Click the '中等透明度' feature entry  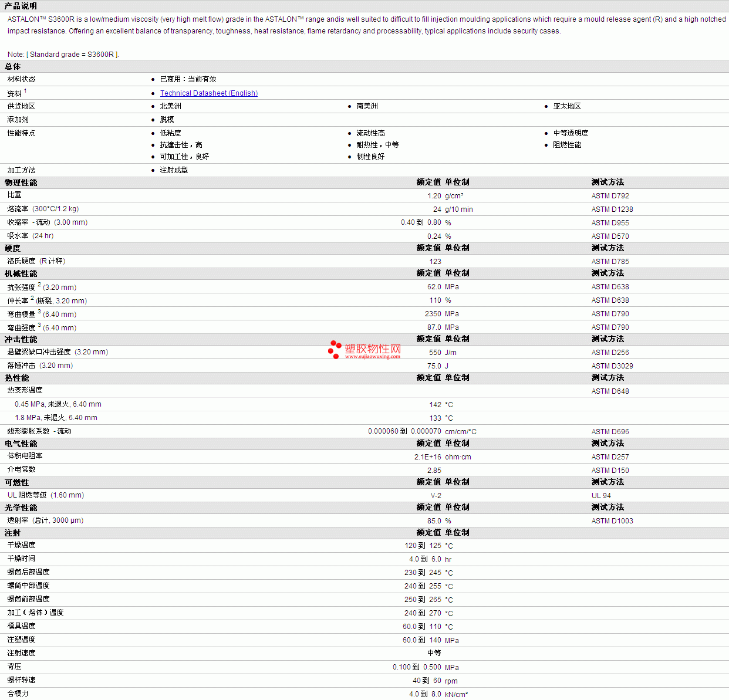(571, 133)
